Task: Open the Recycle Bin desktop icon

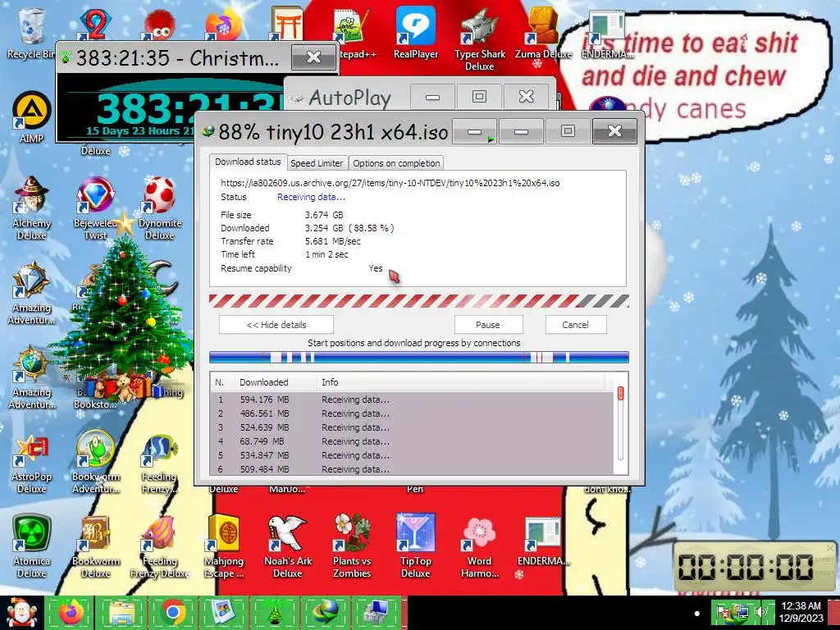Action: [30, 32]
